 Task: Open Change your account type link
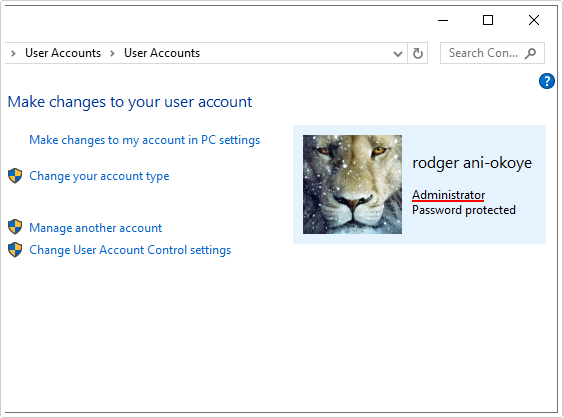[x=99, y=176]
